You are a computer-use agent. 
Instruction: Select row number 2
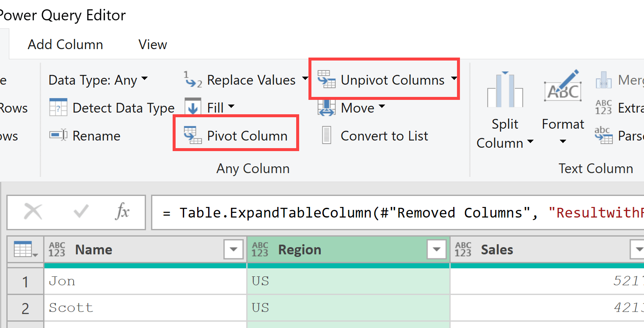click(25, 308)
